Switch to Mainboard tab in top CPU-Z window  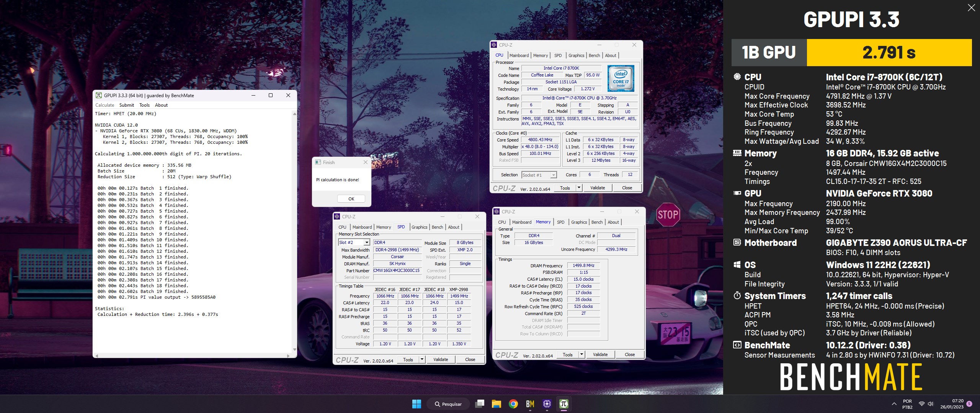click(x=519, y=55)
